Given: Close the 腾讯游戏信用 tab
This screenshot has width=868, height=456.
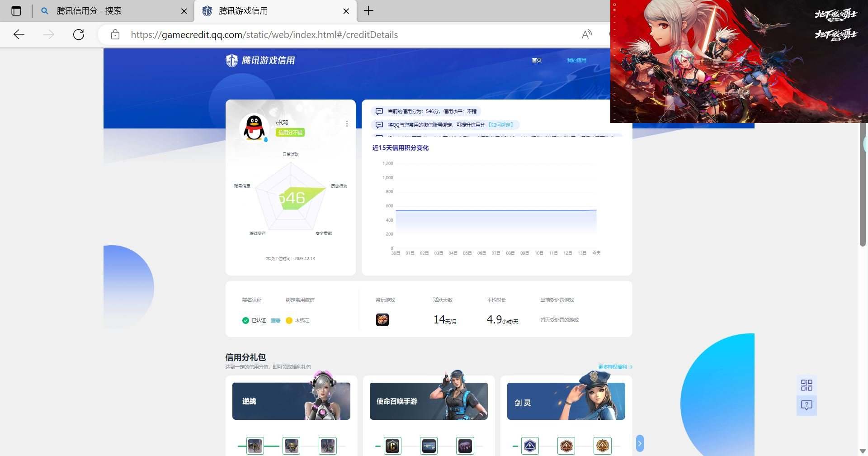Looking at the screenshot, I should [346, 11].
